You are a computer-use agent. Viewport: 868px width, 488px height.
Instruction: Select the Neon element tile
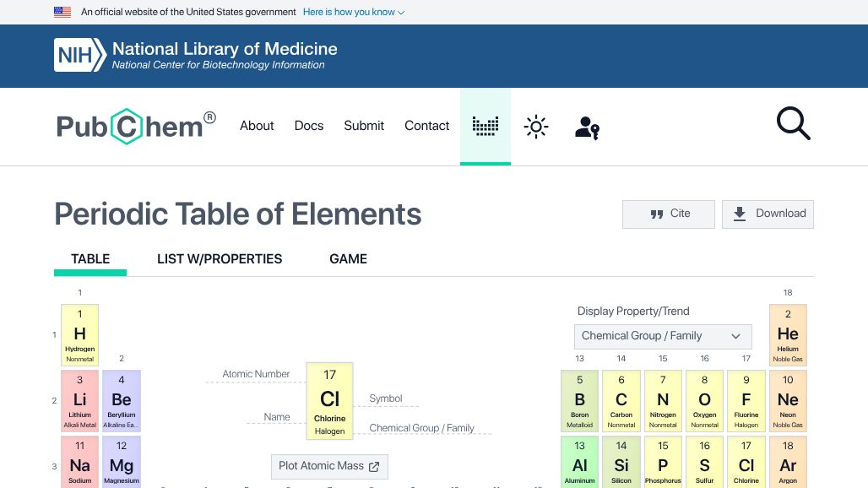pos(788,400)
